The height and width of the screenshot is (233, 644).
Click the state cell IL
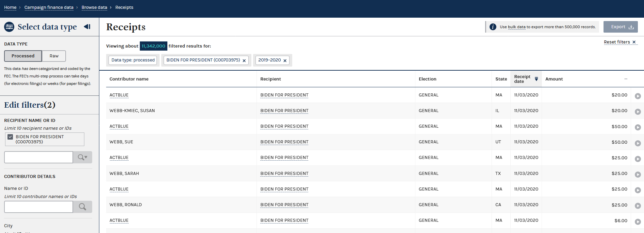pos(497,111)
